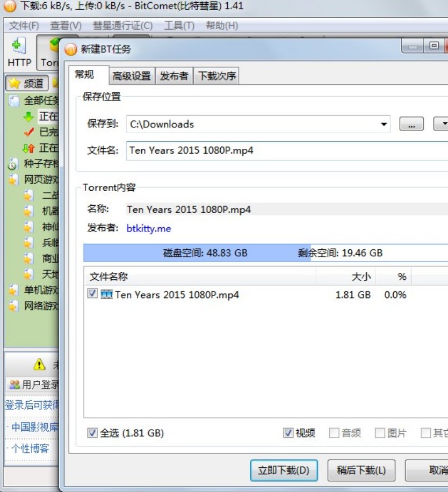Select the red checkmark completed item

pos(28,132)
